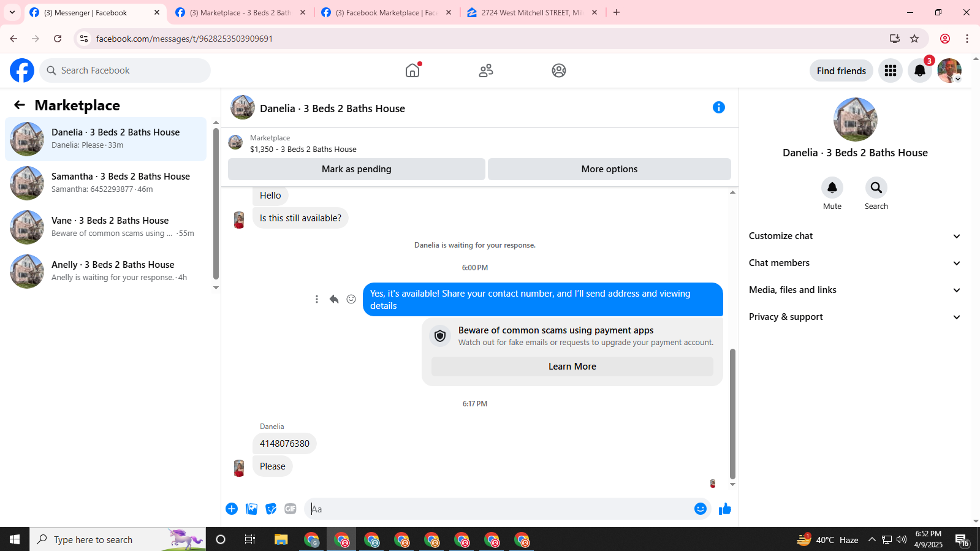Open Task View on the taskbar
980x551 pixels.
click(250, 539)
